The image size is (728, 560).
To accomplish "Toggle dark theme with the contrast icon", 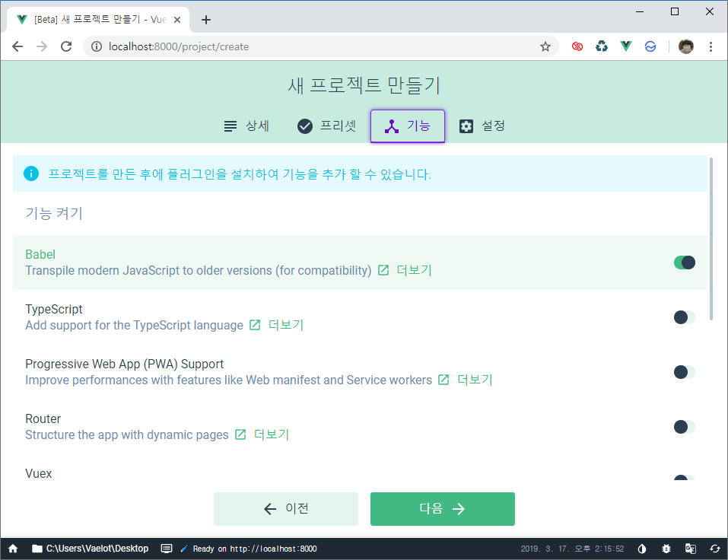I will (641, 548).
